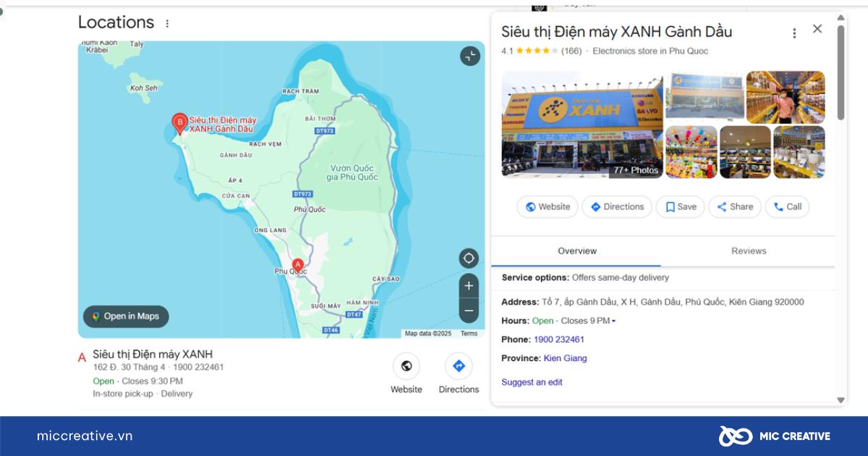The width and height of the screenshot is (868, 456).
Task: Open the (166) reviews count
Action: (x=571, y=51)
